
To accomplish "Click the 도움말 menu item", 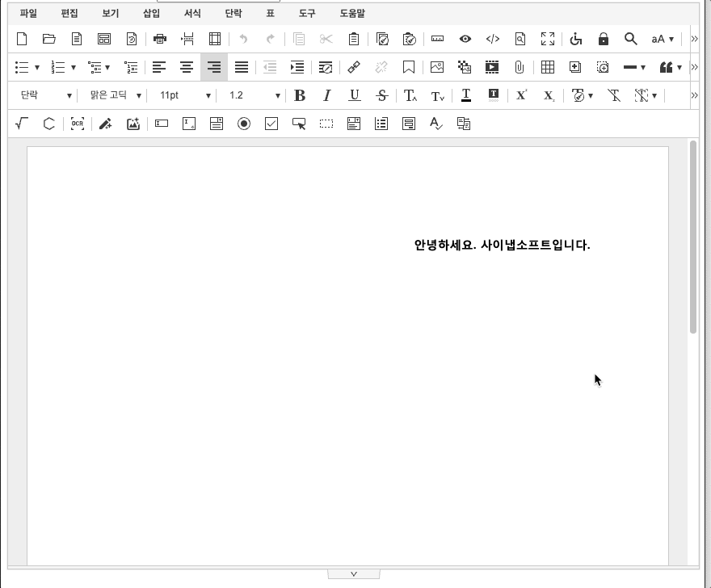I will tap(351, 14).
